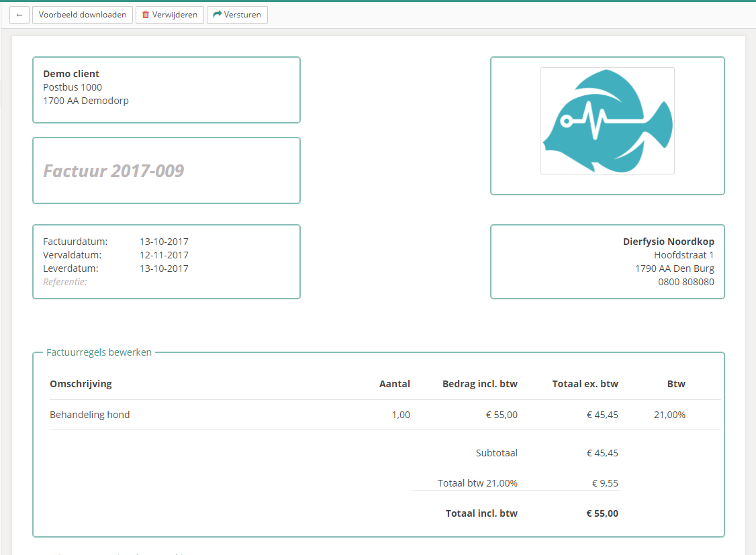This screenshot has width=756, height=555.
Task: Click 21,00% tax rate cell
Action: 669,415
